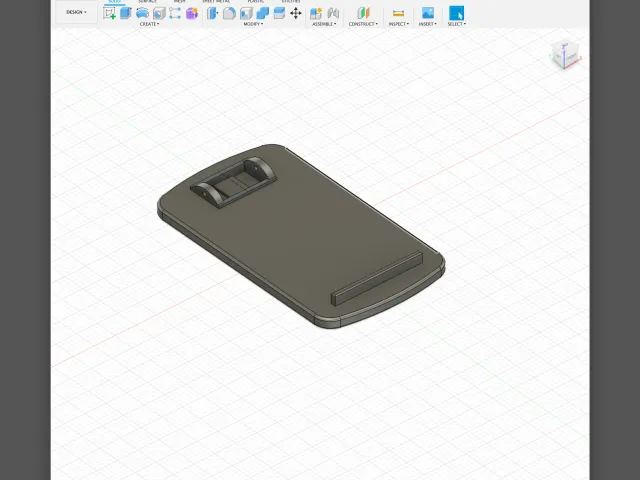
Task: Select the Combine tool icon
Action: coord(262,13)
